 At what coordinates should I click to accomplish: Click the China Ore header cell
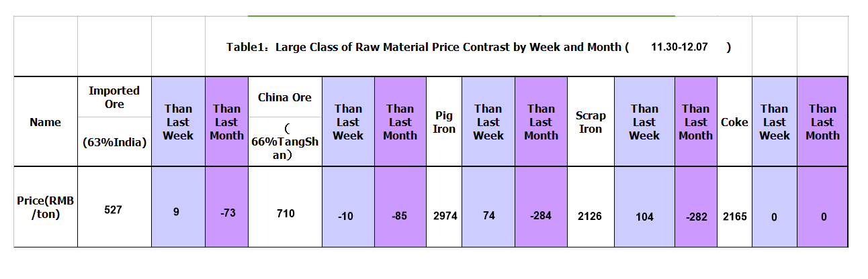coord(285,97)
